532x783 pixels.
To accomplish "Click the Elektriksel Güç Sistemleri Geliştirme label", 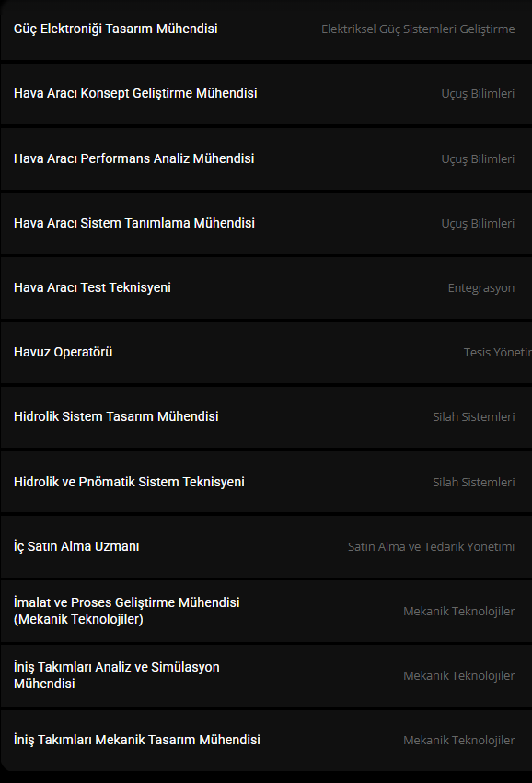I will point(418,29).
